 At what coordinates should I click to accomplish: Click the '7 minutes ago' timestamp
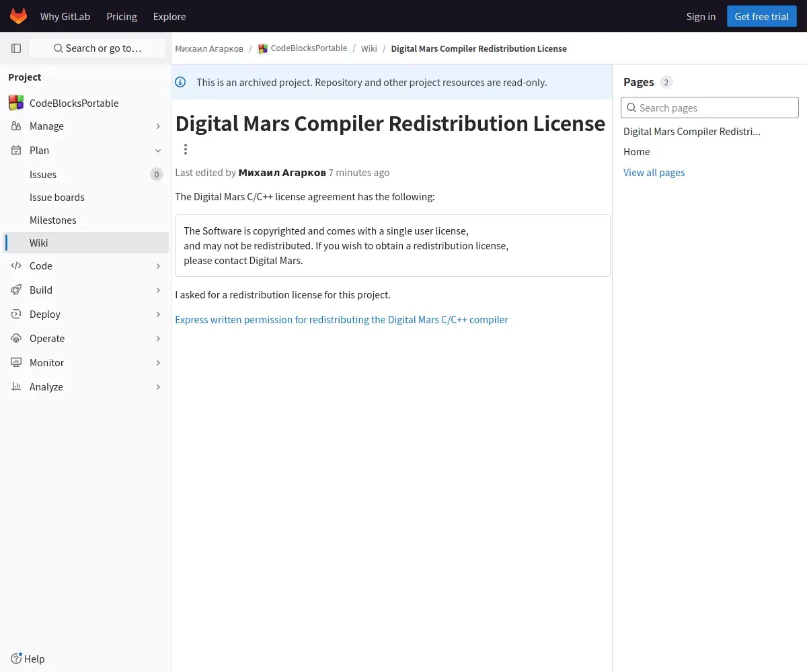[359, 172]
